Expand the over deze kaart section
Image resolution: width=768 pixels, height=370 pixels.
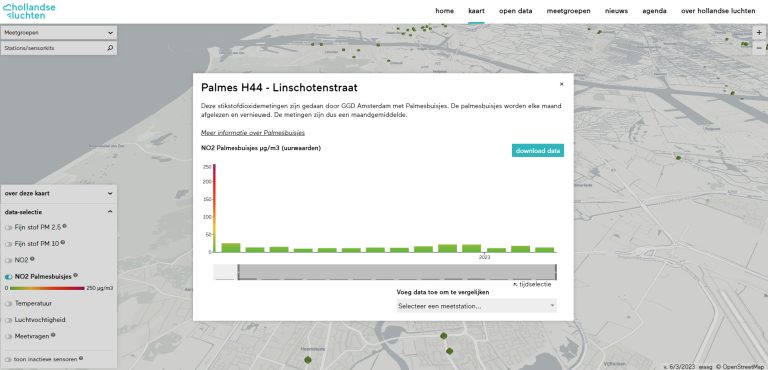point(59,193)
